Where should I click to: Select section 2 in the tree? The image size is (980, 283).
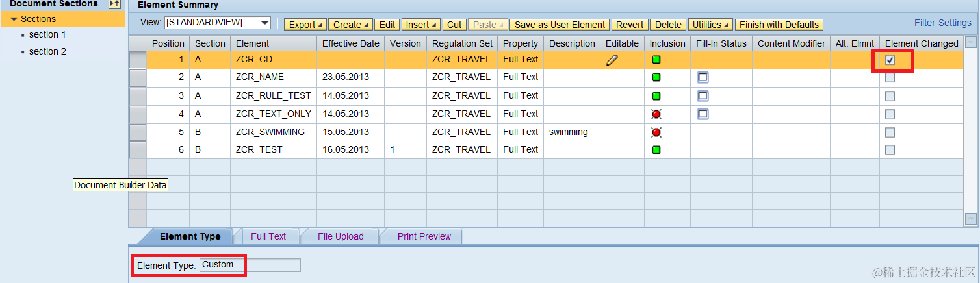(47, 51)
